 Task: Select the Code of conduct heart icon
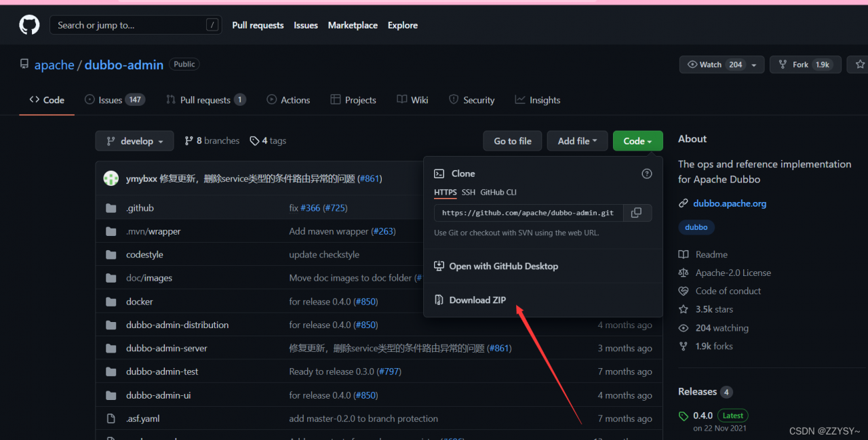pos(684,292)
